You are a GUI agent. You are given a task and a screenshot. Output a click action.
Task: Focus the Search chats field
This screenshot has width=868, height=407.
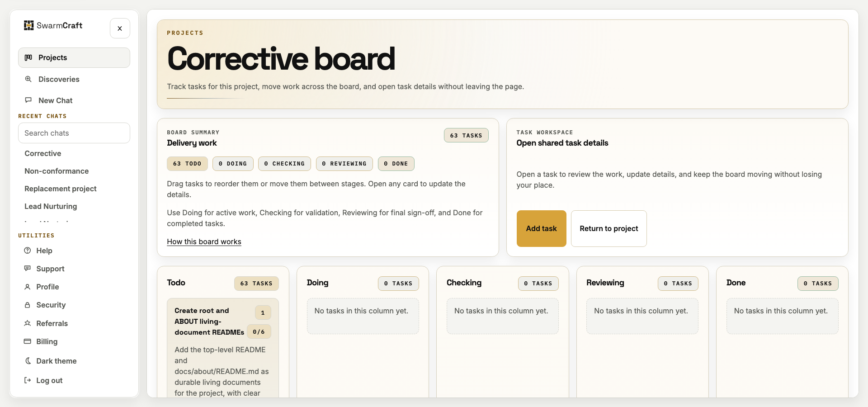click(x=74, y=133)
